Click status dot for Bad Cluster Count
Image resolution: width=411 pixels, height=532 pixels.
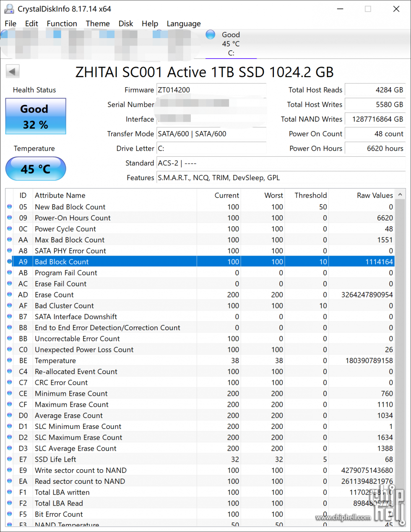(x=10, y=305)
